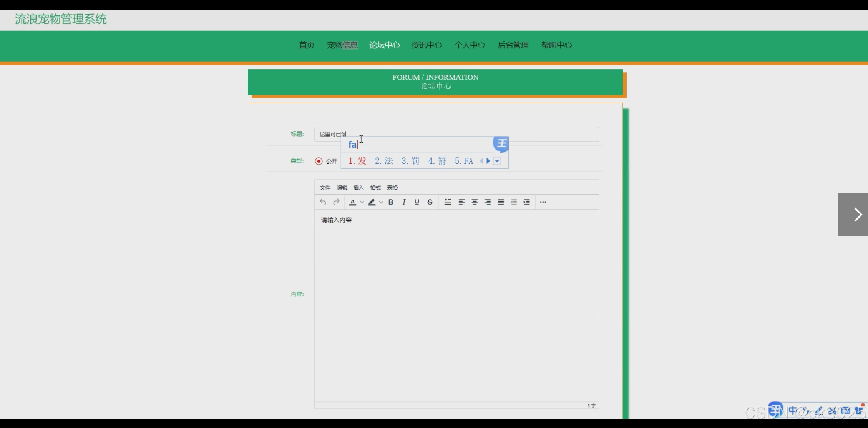Open the 插入 menu in editor
This screenshot has height=428, width=868.
point(358,188)
